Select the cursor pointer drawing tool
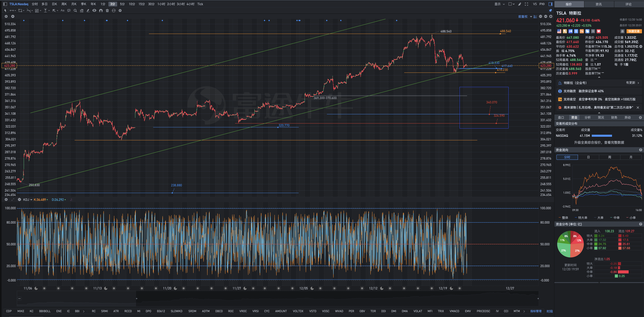The image size is (644, 317). 5,10
